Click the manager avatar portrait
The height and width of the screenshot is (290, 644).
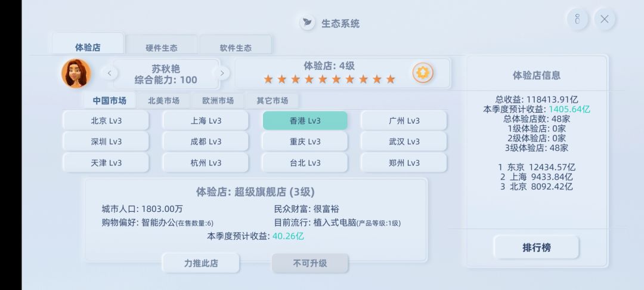click(76, 73)
